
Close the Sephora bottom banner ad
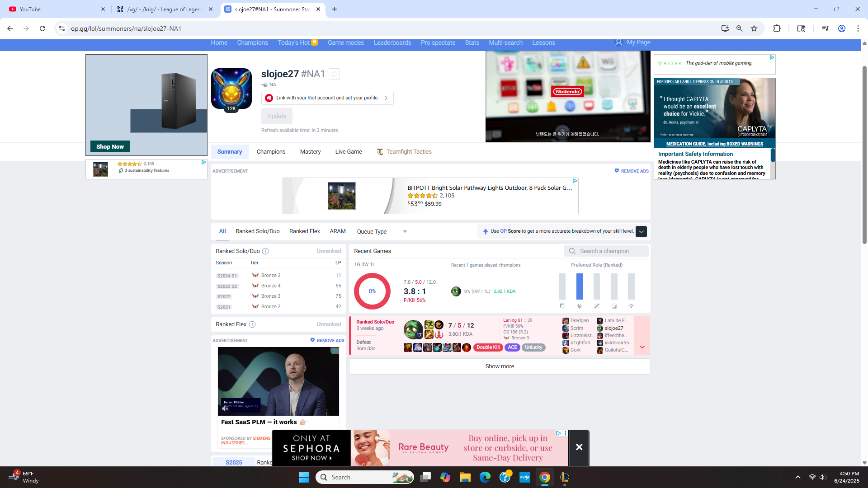tap(579, 447)
